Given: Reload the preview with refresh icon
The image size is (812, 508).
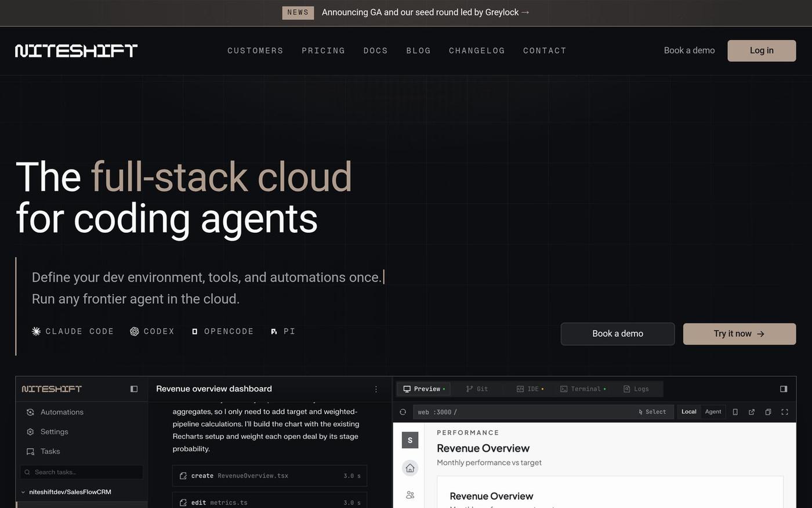Looking at the screenshot, I should point(403,412).
